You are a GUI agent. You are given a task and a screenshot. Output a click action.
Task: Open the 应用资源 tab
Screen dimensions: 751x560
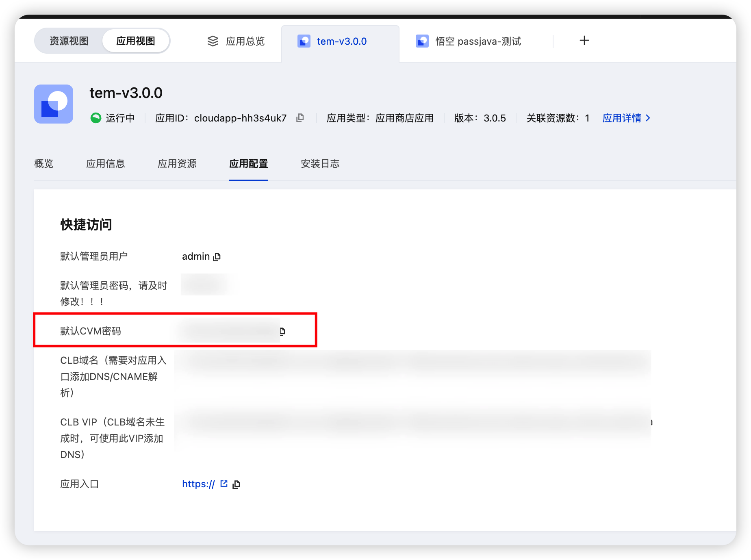[x=177, y=164]
